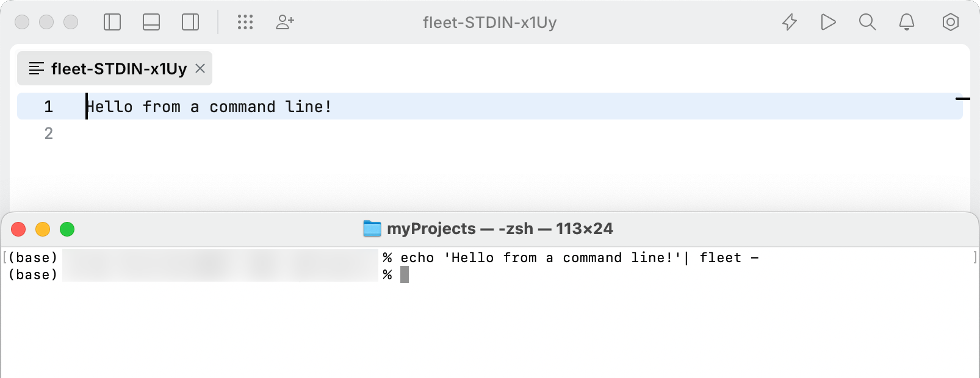The width and height of the screenshot is (980, 378).
Task: Open notifications via the bell icon
Action: (x=906, y=22)
